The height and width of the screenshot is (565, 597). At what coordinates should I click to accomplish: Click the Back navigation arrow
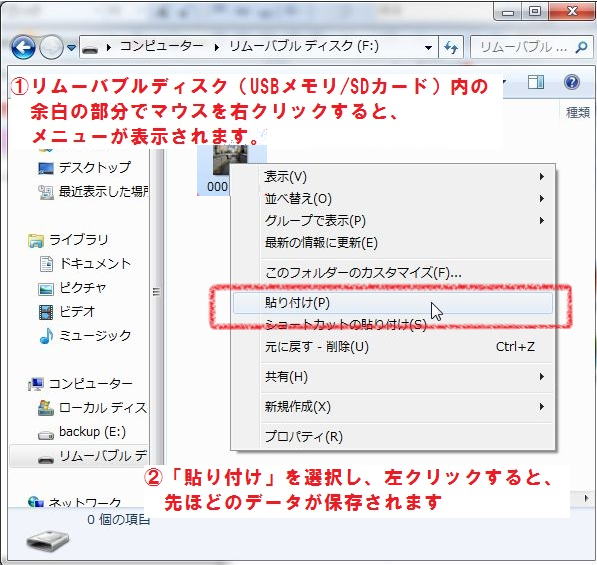[x=23, y=48]
